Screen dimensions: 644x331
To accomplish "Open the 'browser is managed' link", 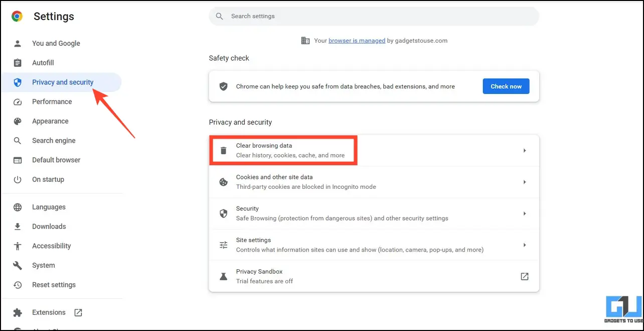I will pos(357,41).
